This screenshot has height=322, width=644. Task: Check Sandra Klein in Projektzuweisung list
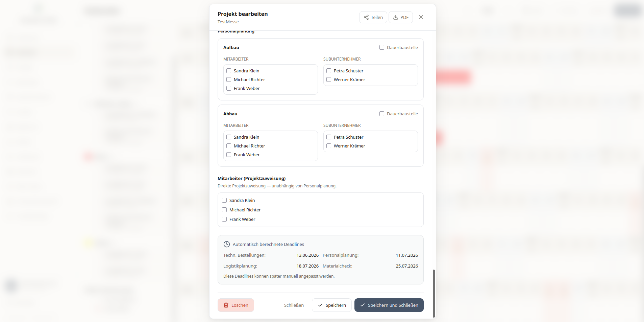click(x=224, y=200)
